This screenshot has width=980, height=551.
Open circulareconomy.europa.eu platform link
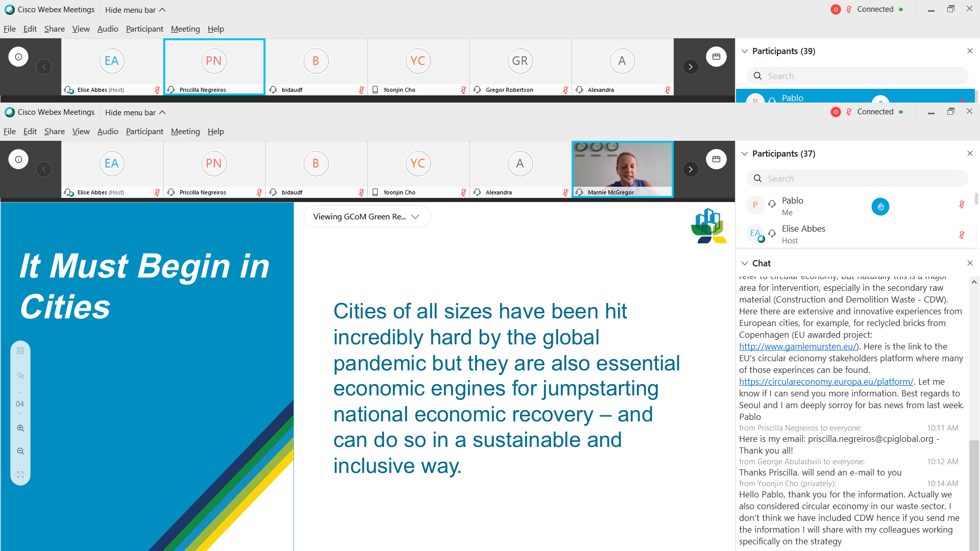[826, 382]
